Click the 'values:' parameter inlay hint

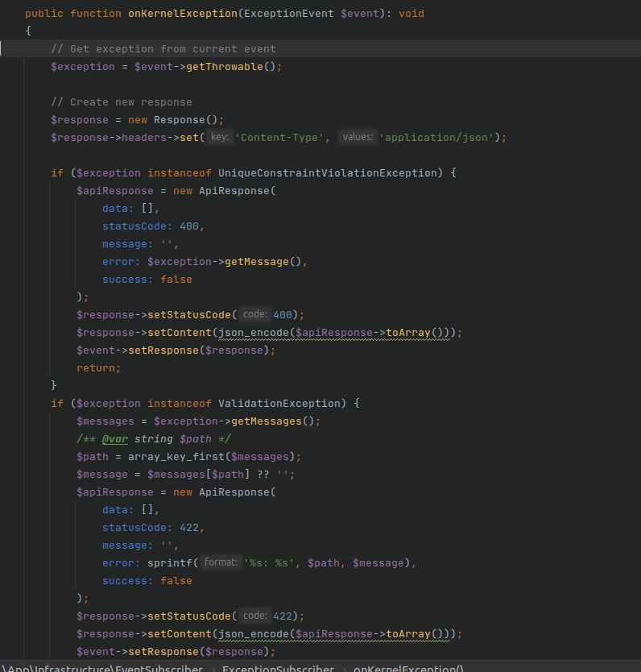(358, 137)
